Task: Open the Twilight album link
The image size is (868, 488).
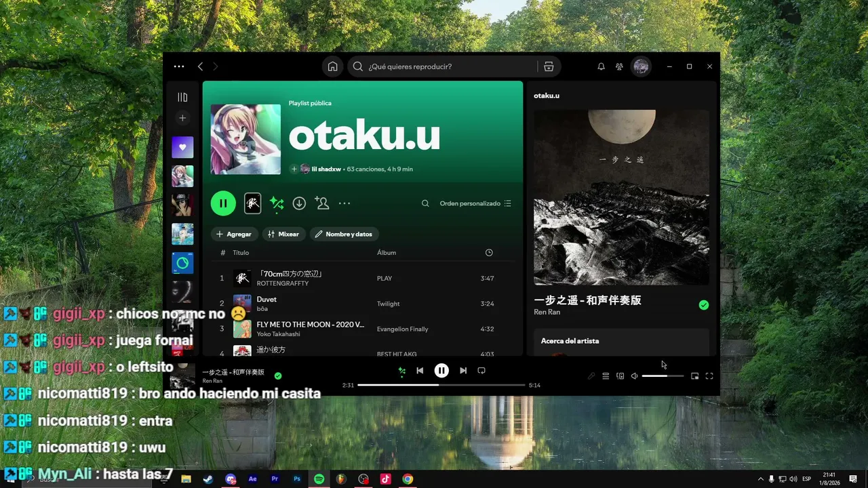Action: pos(389,304)
